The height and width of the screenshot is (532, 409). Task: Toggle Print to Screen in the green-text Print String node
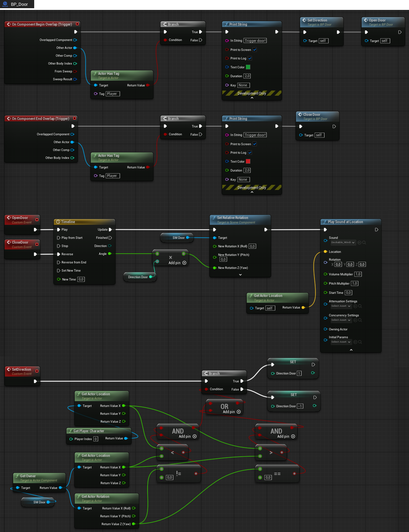tap(255, 50)
